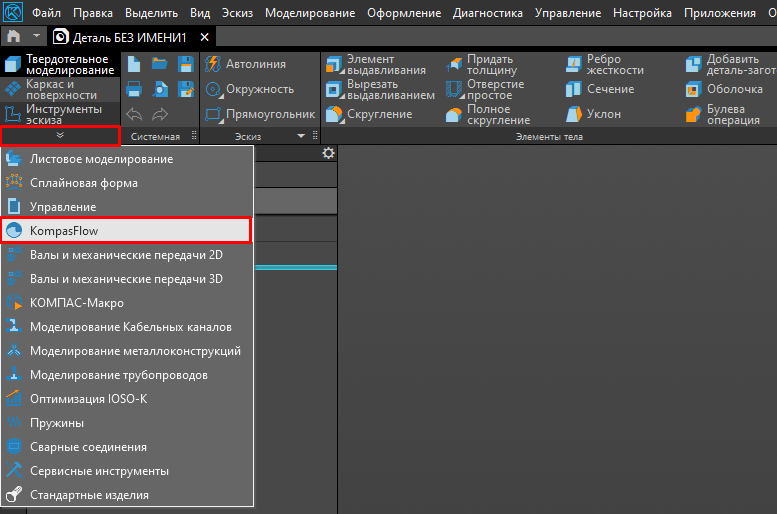777x514 pixels.
Task: Switch to Твердотельное моделирование toolset
Action: pos(60,64)
